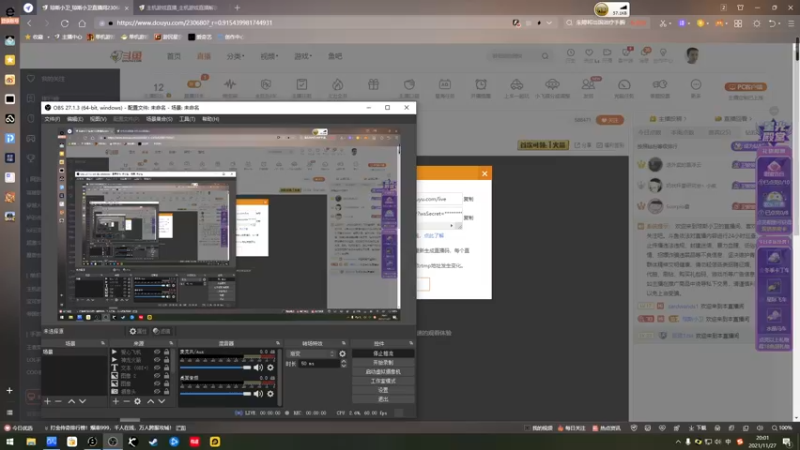Adjust mic/Aux volume slider
800x450 pixels.
pyautogui.click(x=215, y=367)
